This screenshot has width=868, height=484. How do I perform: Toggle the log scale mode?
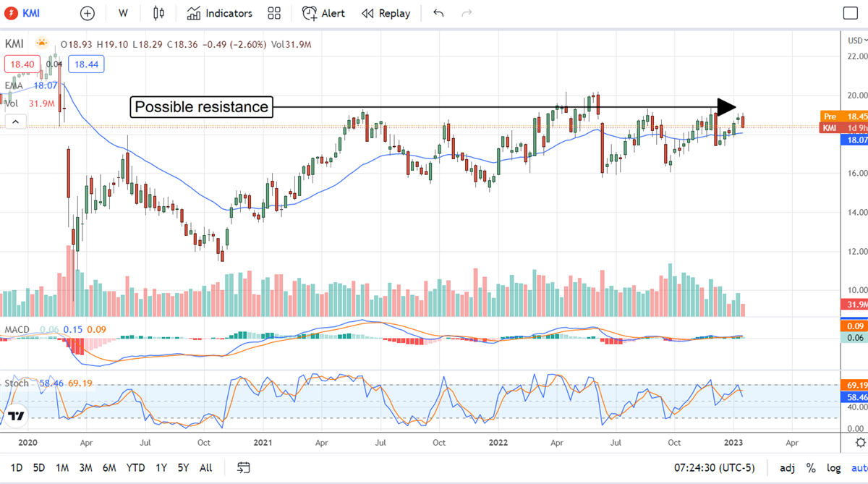[833, 467]
